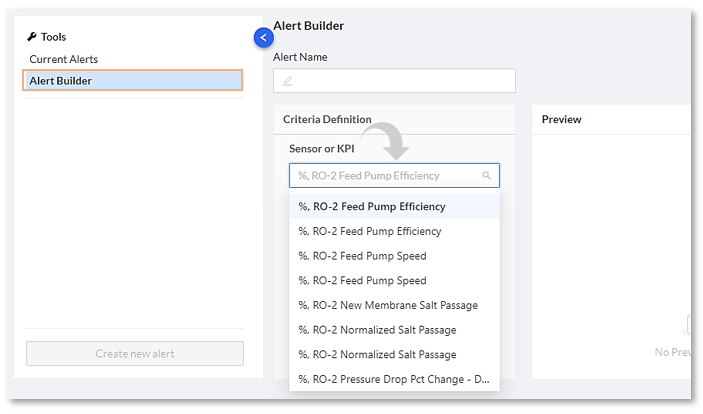
Task: Click the gray curved arrow above Sensor field
Action: pos(386,141)
